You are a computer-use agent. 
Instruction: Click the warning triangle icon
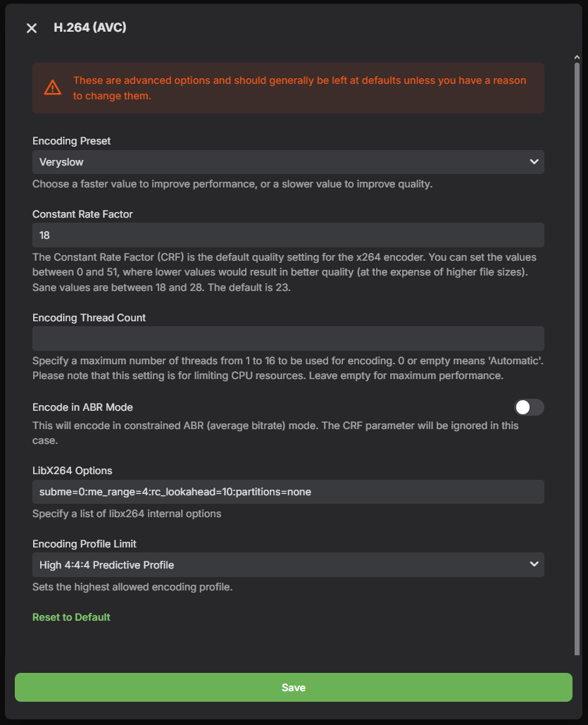(x=53, y=87)
